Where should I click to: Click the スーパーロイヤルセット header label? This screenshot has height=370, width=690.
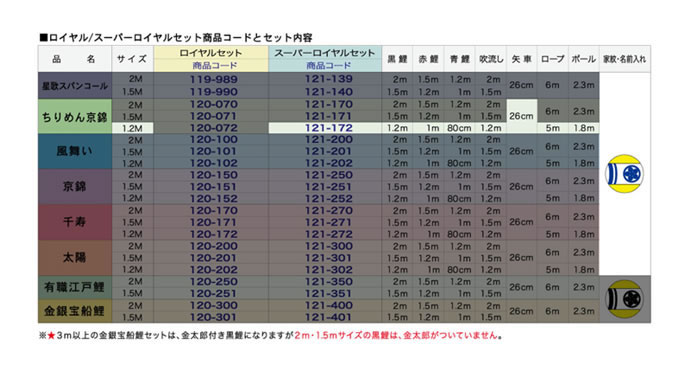tap(325, 53)
